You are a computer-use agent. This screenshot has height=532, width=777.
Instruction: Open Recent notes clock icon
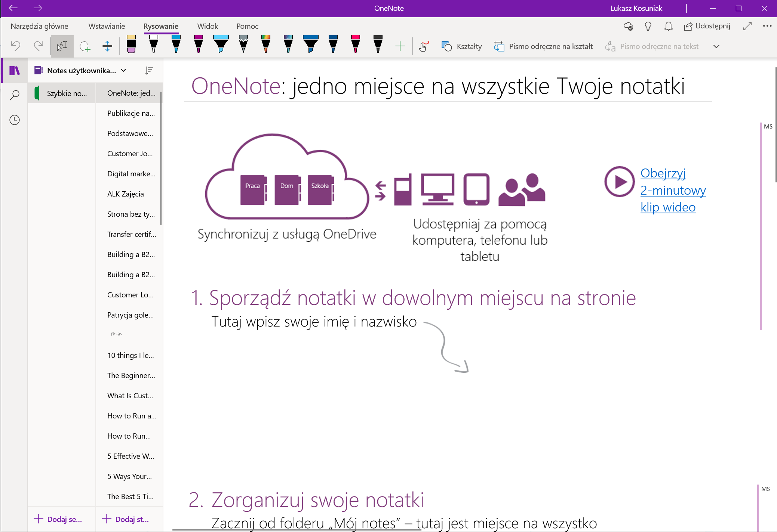[15, 120]
